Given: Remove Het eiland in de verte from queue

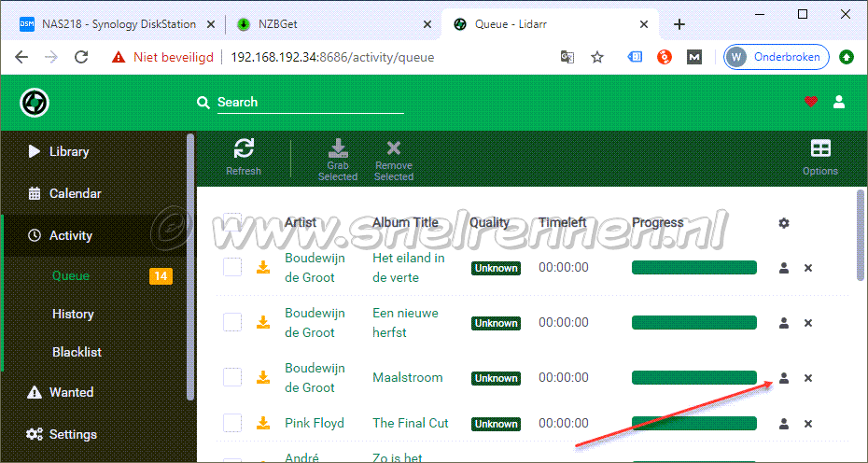Looking at the screenshot, I should click(808, 268).
